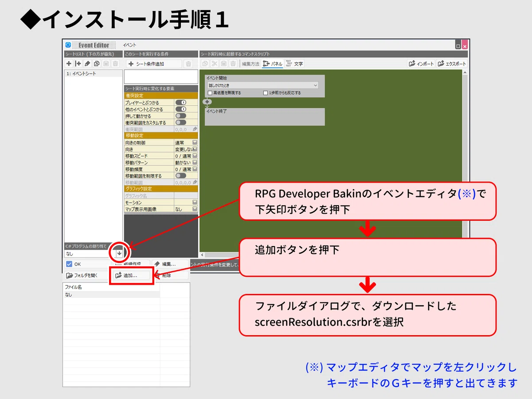The image size is (532, 399).
Task: Check the 高低差を無視する checkbox
Action: pos(210,93)
